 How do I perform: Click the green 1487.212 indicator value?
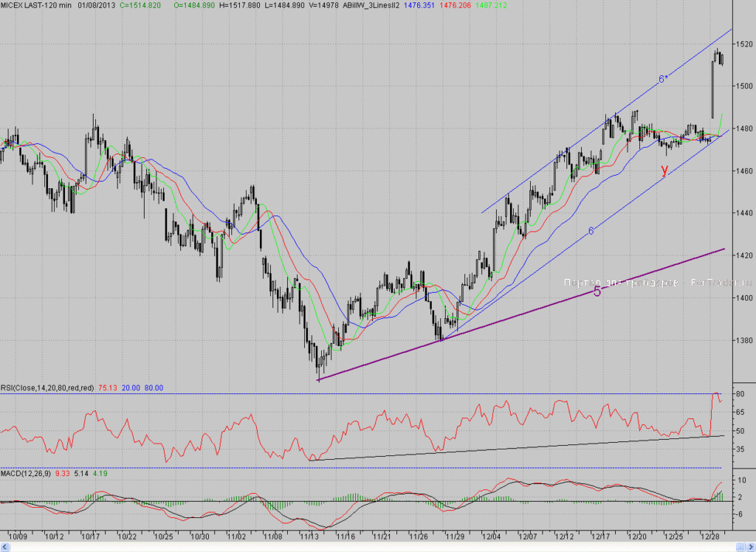pyautogui.click(x=491, y=5)
